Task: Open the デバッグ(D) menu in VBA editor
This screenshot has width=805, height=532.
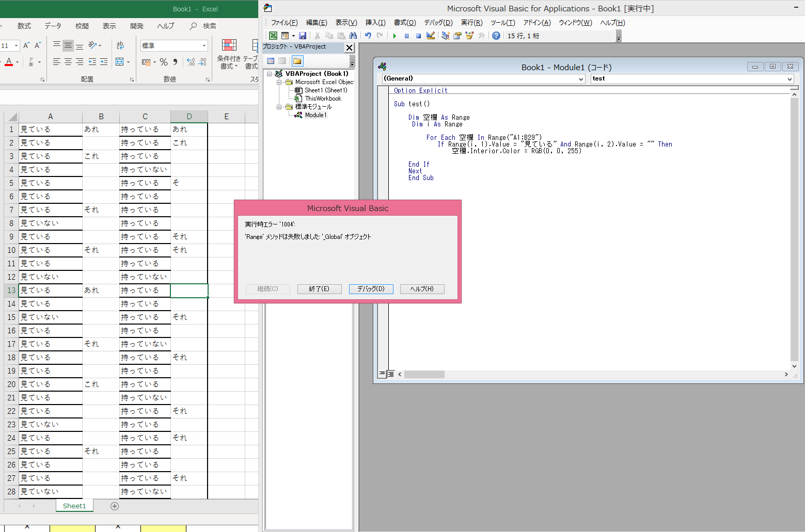Action: pos(438,23)
